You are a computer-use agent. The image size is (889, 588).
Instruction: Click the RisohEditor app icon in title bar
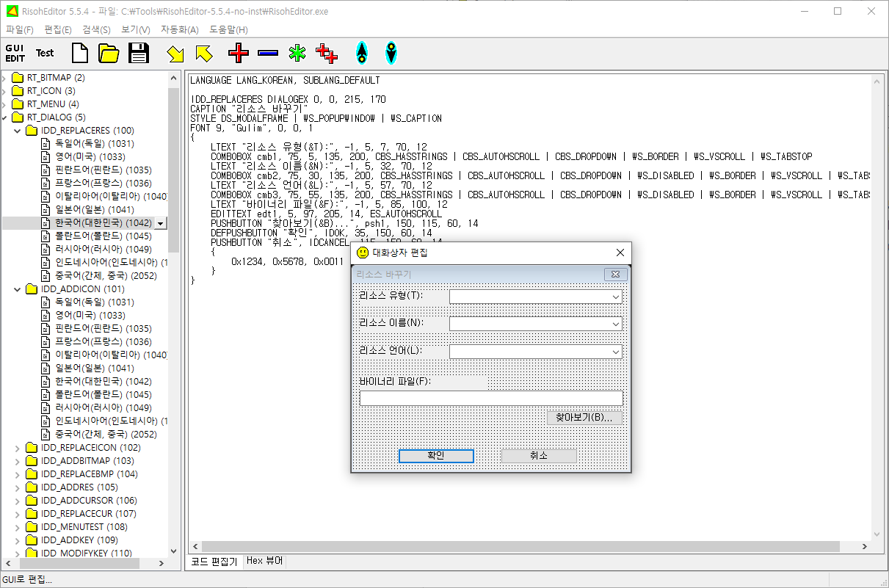pos(11,11)
